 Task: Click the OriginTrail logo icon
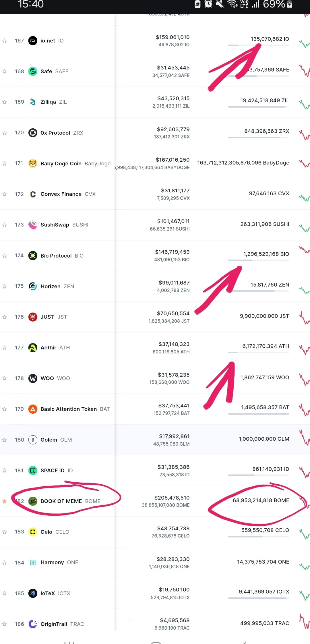(x=33, y=624)
